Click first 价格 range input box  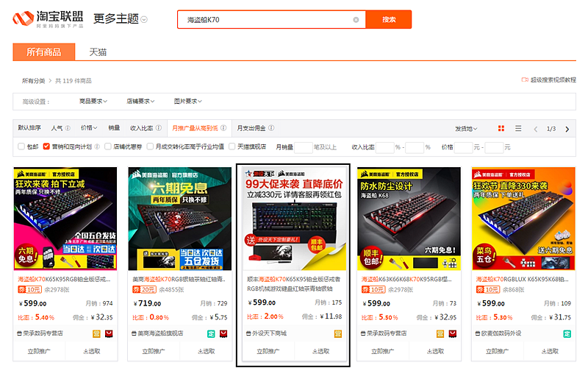(464, 147)
